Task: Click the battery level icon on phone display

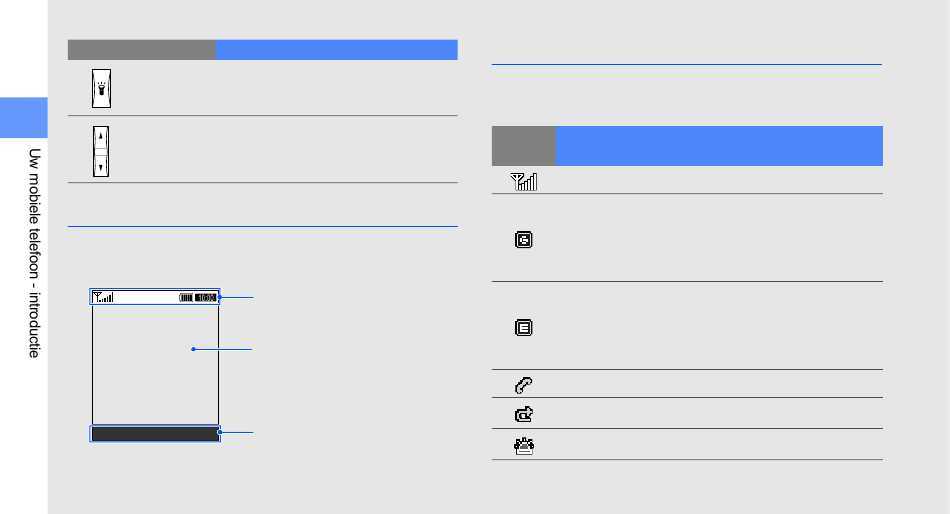Action: coord(186,298)
